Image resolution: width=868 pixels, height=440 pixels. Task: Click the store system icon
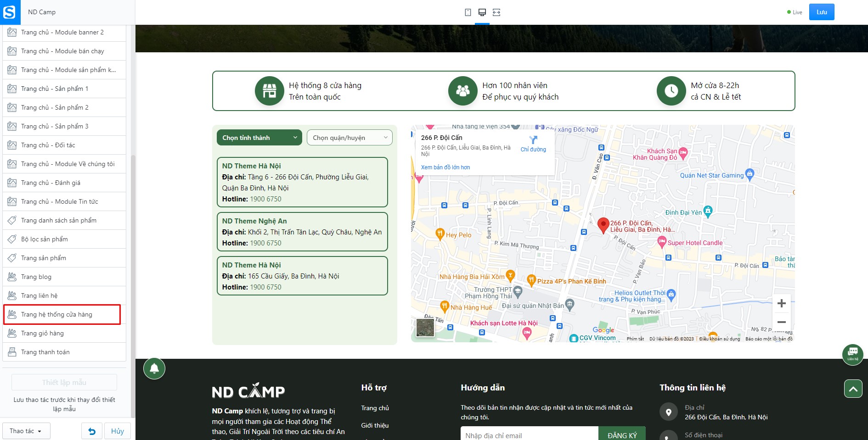pyautogui.click(x=270, y=91)
